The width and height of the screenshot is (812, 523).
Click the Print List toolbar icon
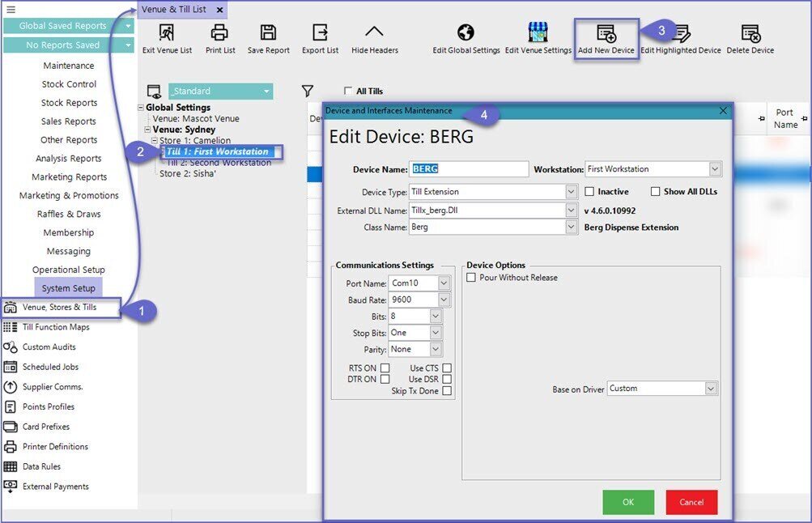(x=219, y=33)
